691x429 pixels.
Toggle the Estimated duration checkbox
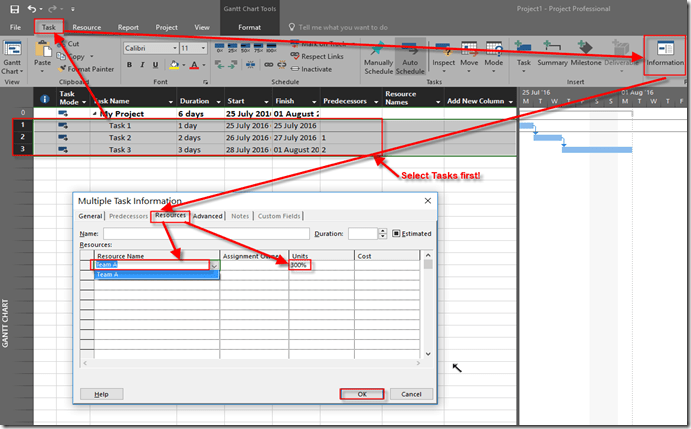[396, 233]
